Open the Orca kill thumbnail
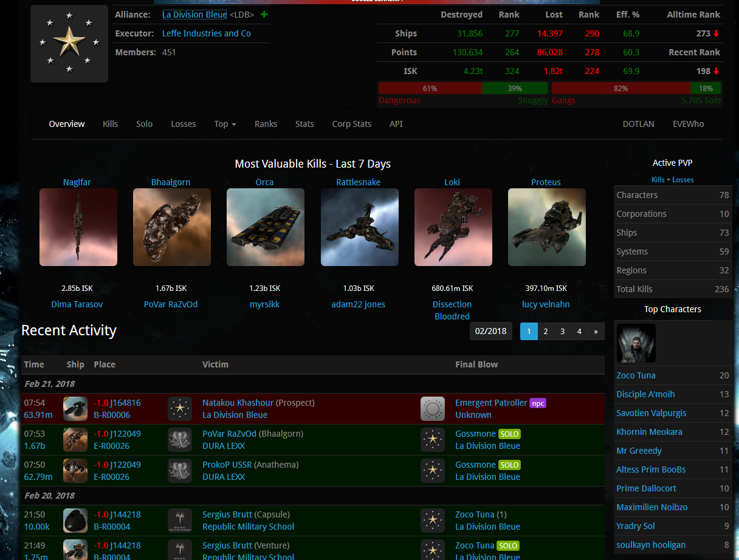 tap(266, 227)
